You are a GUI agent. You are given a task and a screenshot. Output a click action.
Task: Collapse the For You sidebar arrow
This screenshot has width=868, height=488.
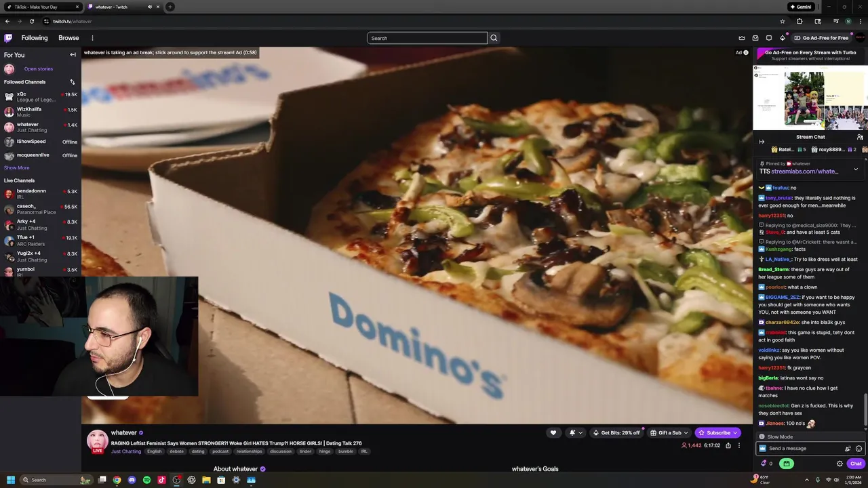pyautogui.click(x=73, y=55)
